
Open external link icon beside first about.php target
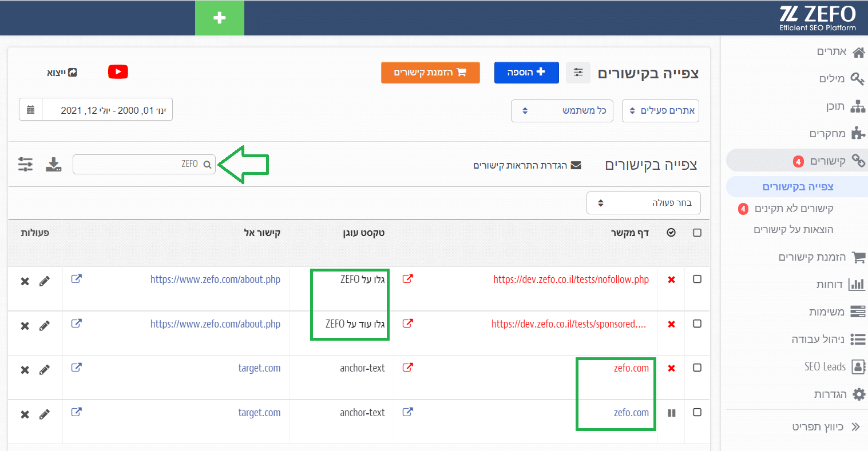[76, 279]
